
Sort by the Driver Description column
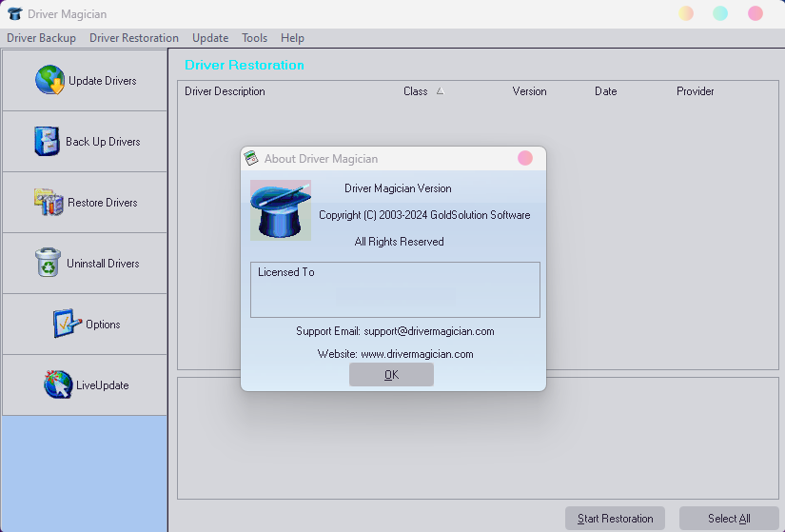coord(225,91)
